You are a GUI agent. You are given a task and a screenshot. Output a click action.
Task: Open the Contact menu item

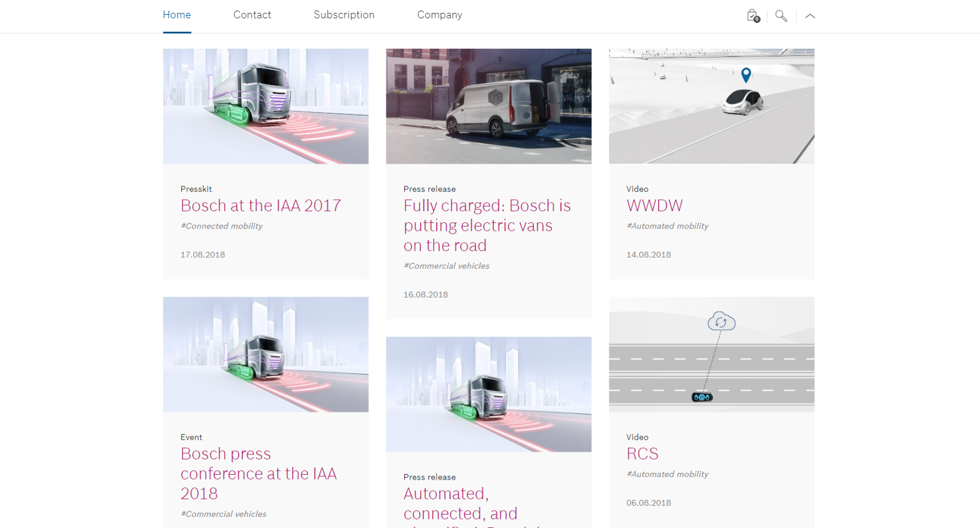252,15
